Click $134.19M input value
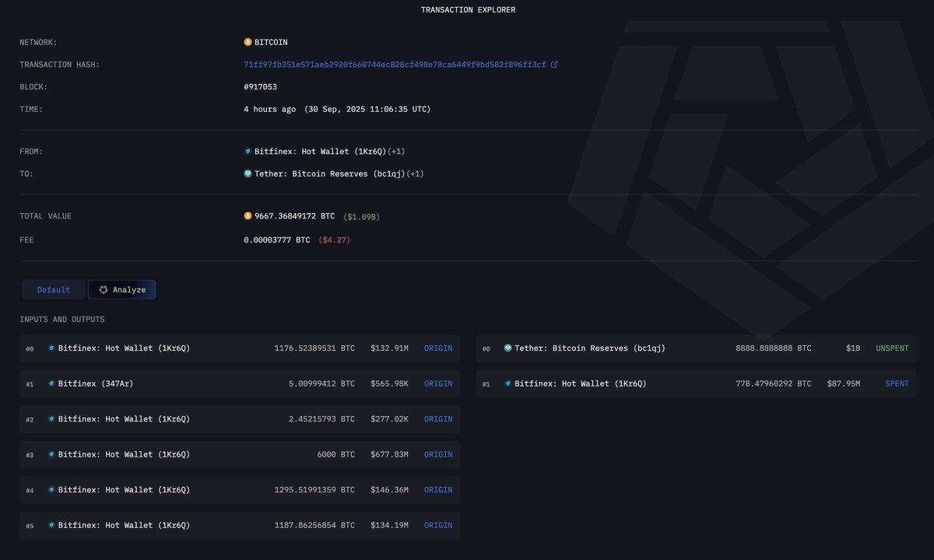This screenshot has width=934, height=560. click(x=389, y=525)
